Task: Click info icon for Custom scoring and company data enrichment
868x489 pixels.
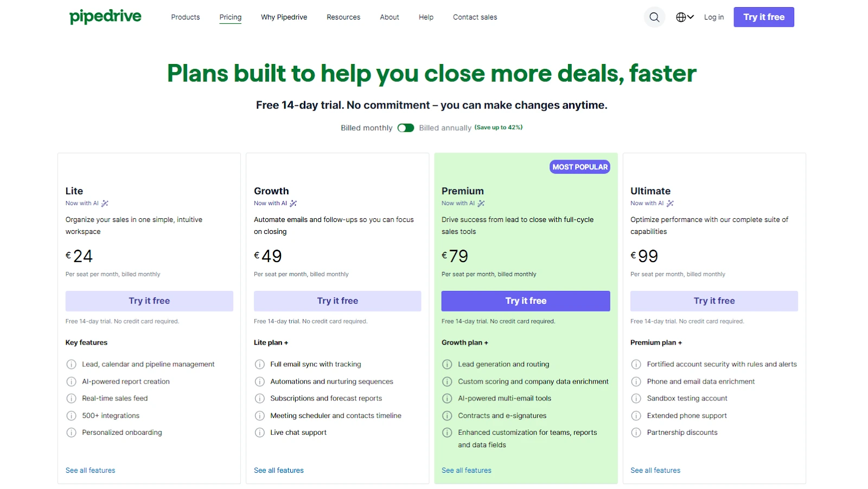Action: pos(447,382)
